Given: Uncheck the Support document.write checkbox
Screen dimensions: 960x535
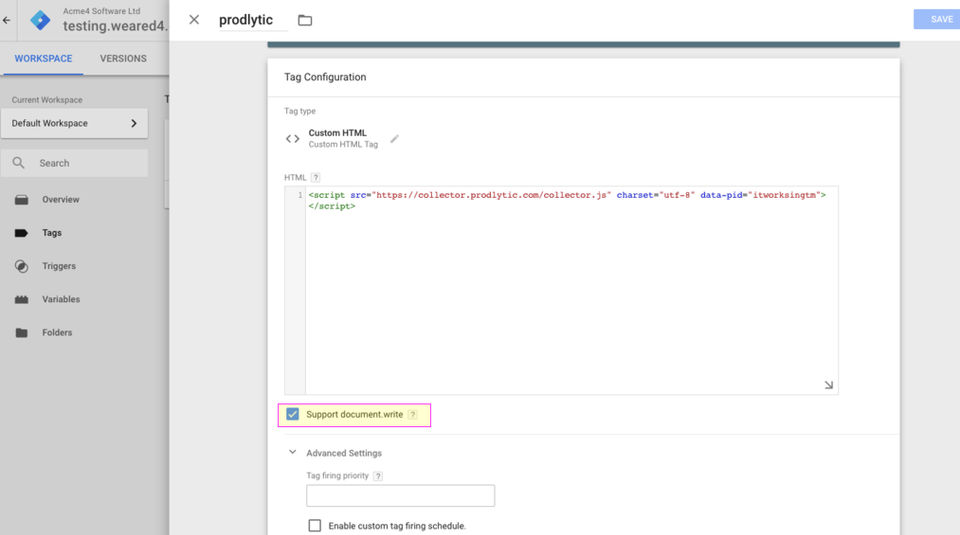Looking at the screenshot, I should [x=293, y=414].
